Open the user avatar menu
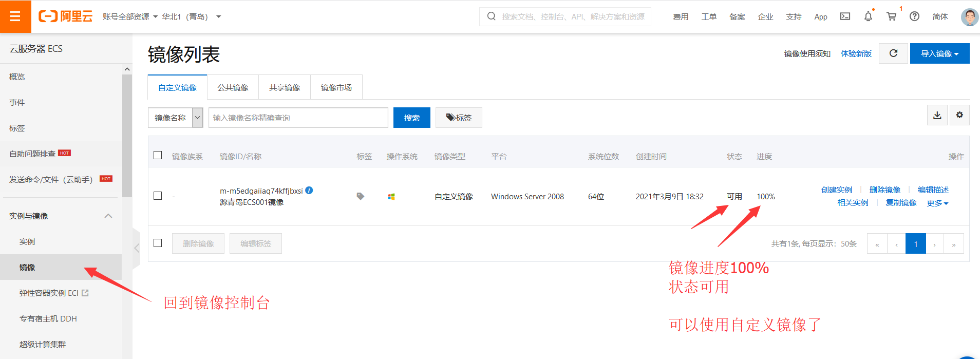980x359 pixels. (x=969, y=16)
